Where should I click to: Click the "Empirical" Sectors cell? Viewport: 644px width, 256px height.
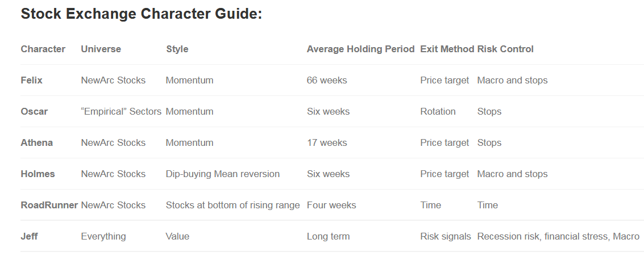tap(121, 111)
